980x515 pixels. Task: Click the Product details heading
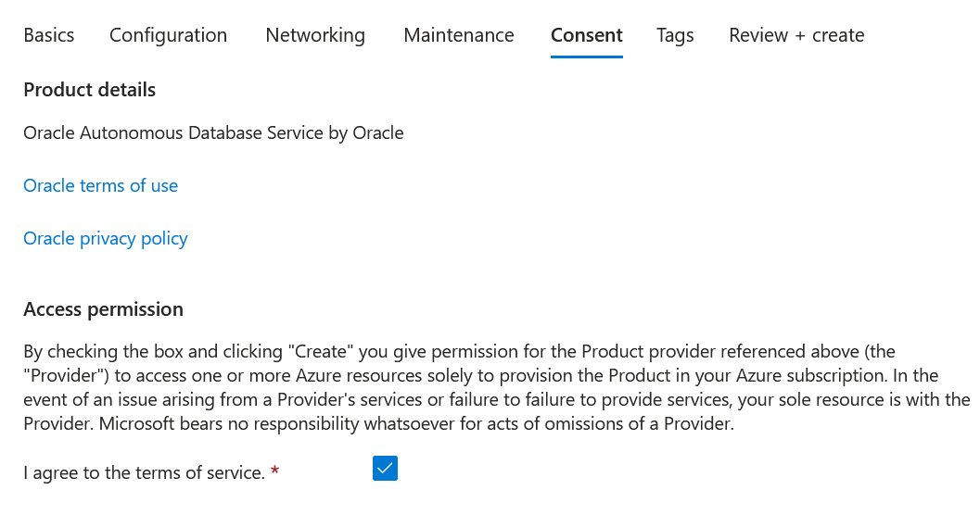[x=89, y=90]
